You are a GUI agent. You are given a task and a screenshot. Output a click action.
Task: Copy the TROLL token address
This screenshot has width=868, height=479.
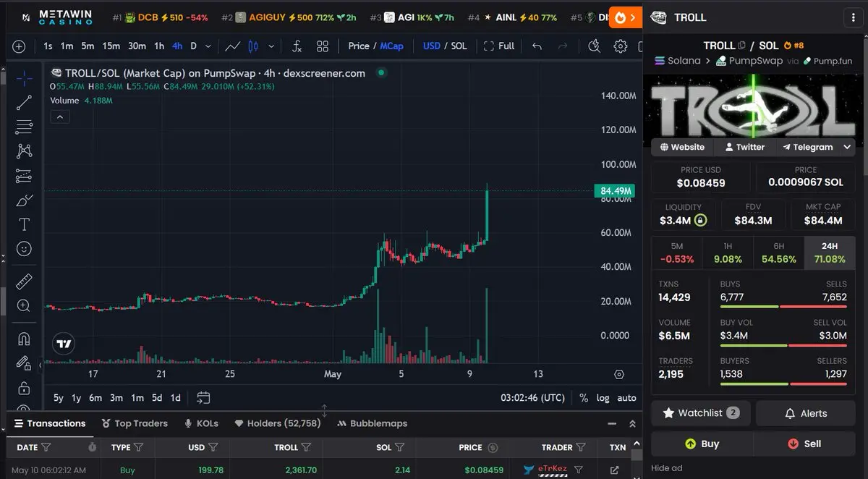[x=741, y=45]
